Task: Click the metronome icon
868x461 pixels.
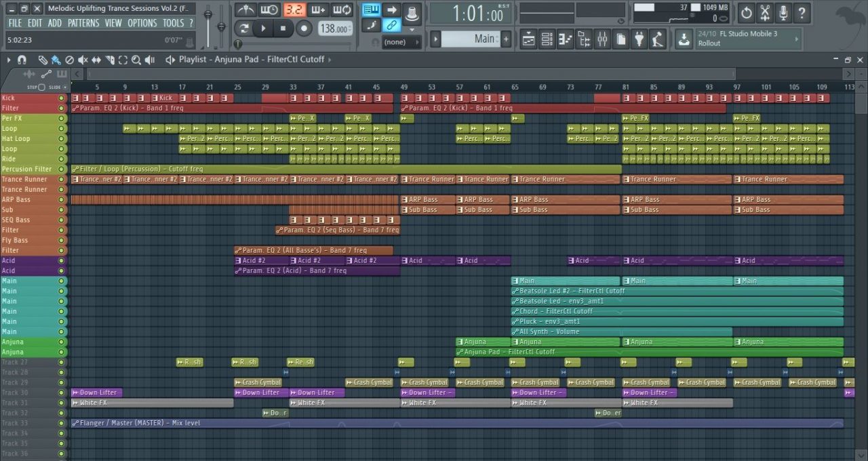Action: [x=245, y=10]
